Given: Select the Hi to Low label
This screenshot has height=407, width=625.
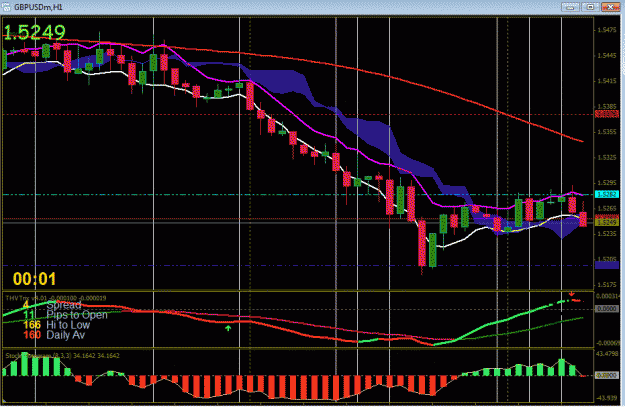Looking at the screenshot, I should (68, 325).
